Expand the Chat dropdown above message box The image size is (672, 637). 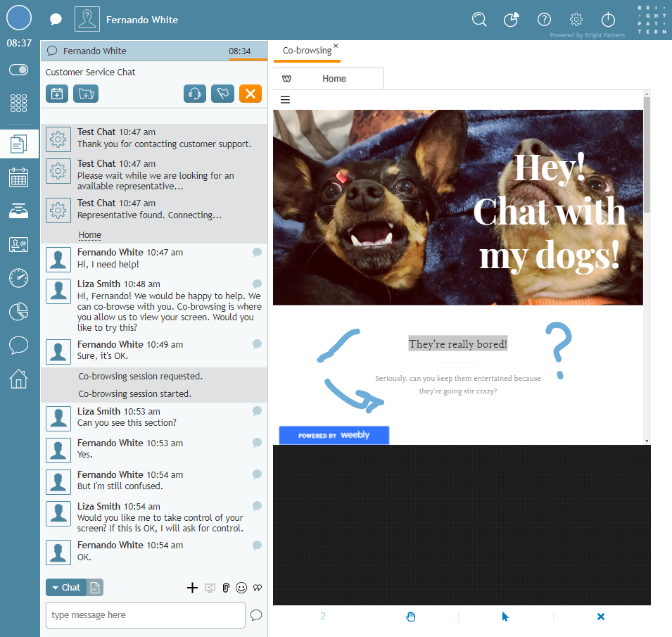[66, 587]
